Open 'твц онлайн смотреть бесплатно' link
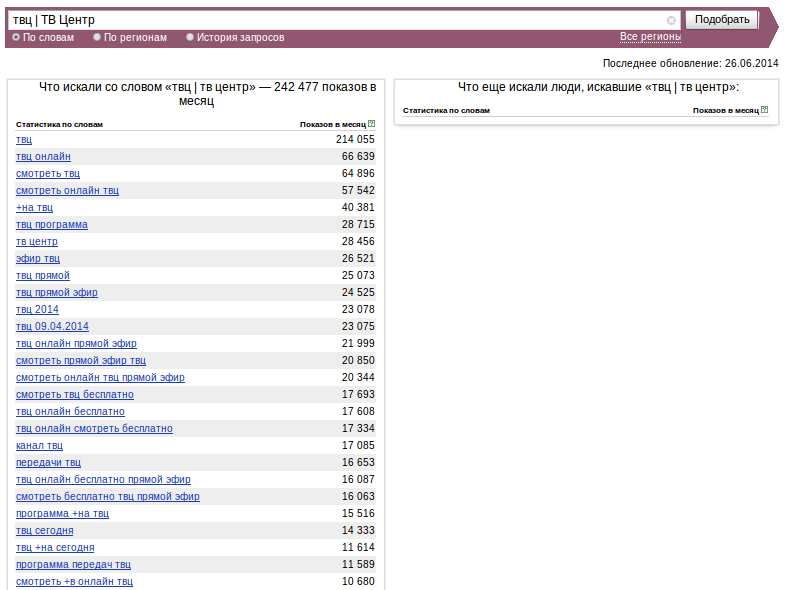This screenshot has width=789, height=590. pos(94,429)
